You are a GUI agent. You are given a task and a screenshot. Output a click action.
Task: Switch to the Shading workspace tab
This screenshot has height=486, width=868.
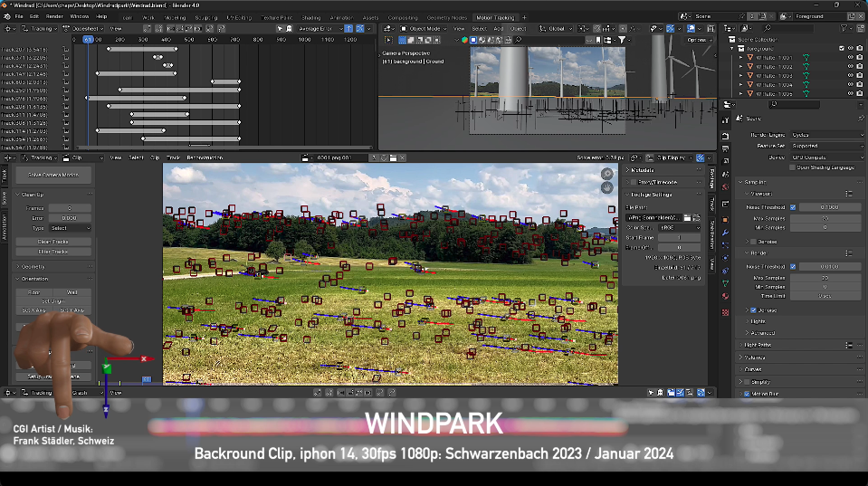point(311,16)
